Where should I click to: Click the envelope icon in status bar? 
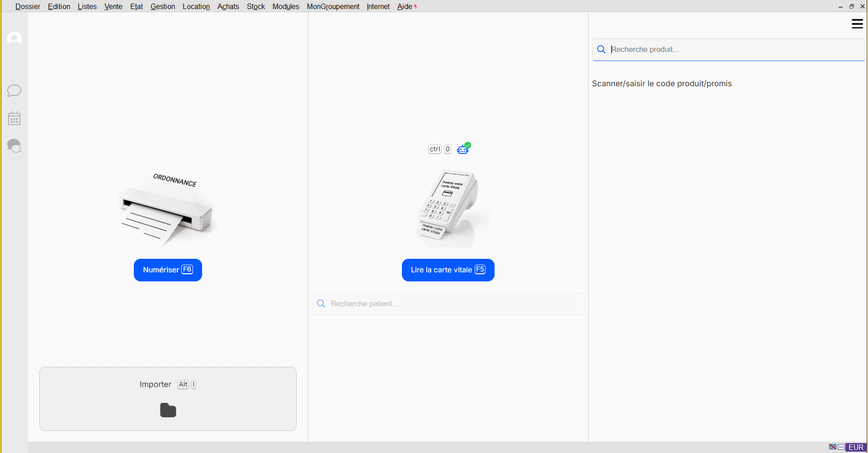(841, 447)
